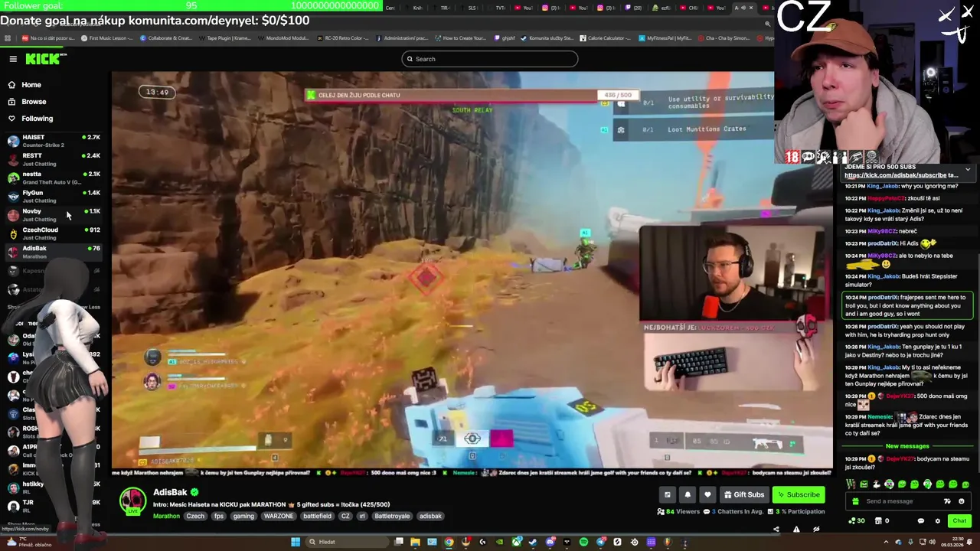Viewport: 980px width, 551px height.
Task: Open nestta channel in sidebar
Action: [x=54, y=178]
